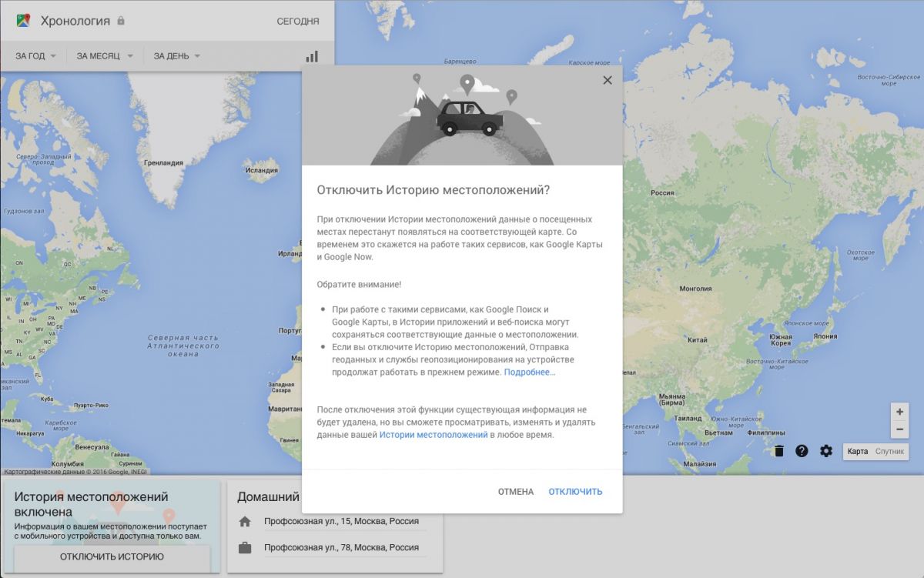This screenshot has height=578, width=924.
Task: Open the bar chart statistics icon
Action: pos(312,56)
